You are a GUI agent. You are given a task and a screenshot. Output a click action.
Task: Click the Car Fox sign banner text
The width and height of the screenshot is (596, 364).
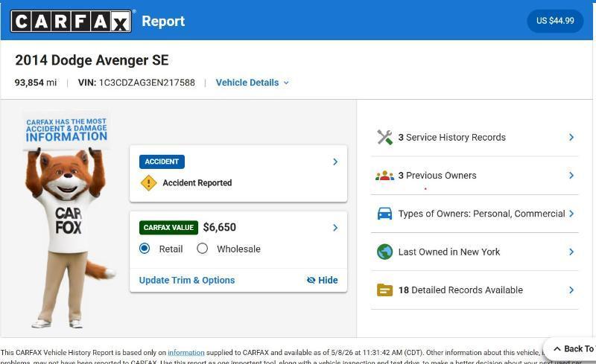click(x=66, y=130)
